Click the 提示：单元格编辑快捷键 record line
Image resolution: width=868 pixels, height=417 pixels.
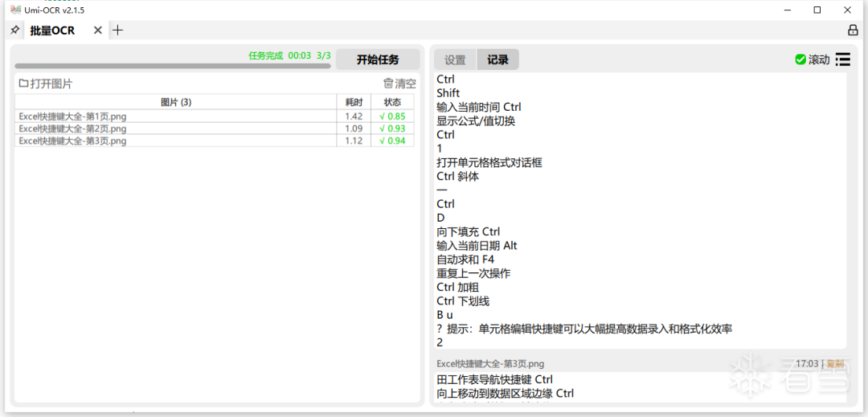584,329
